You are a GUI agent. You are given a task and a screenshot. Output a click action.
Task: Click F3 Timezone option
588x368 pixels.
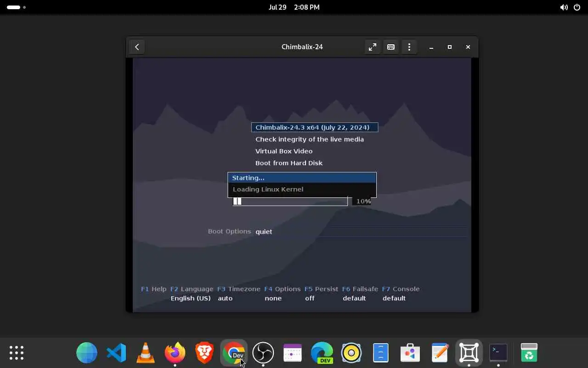click(x=239, y=289)
